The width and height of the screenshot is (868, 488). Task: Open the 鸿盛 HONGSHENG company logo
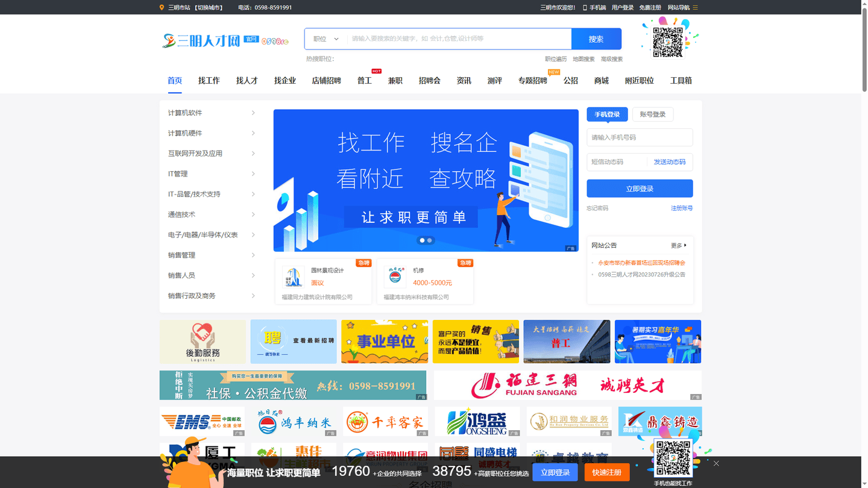point(477,422)
